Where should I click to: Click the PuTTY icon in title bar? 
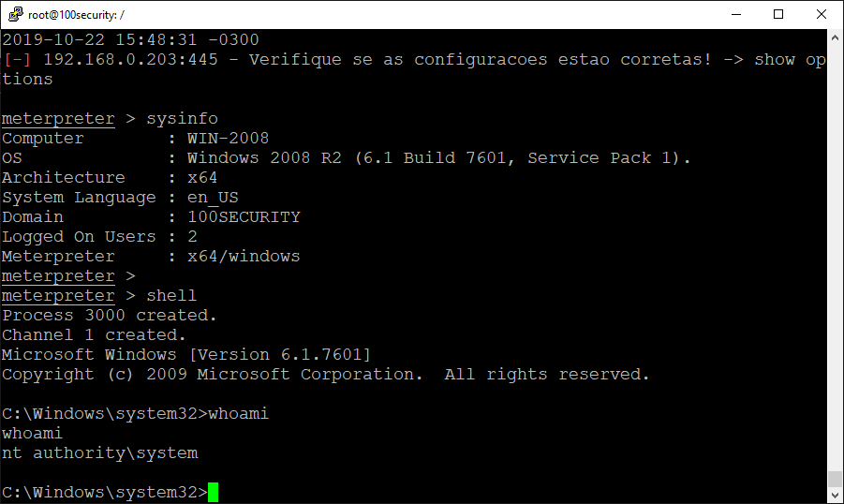coord(16,14)
